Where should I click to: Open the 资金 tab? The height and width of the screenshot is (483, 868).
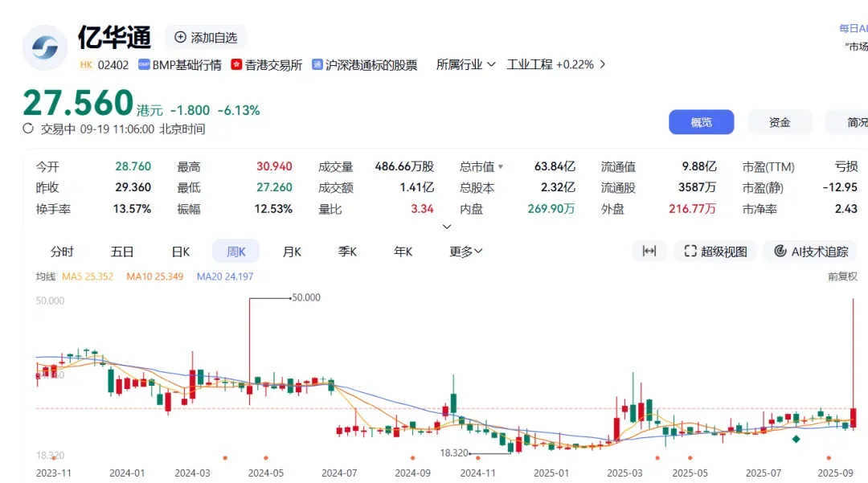tap(780, 122)
